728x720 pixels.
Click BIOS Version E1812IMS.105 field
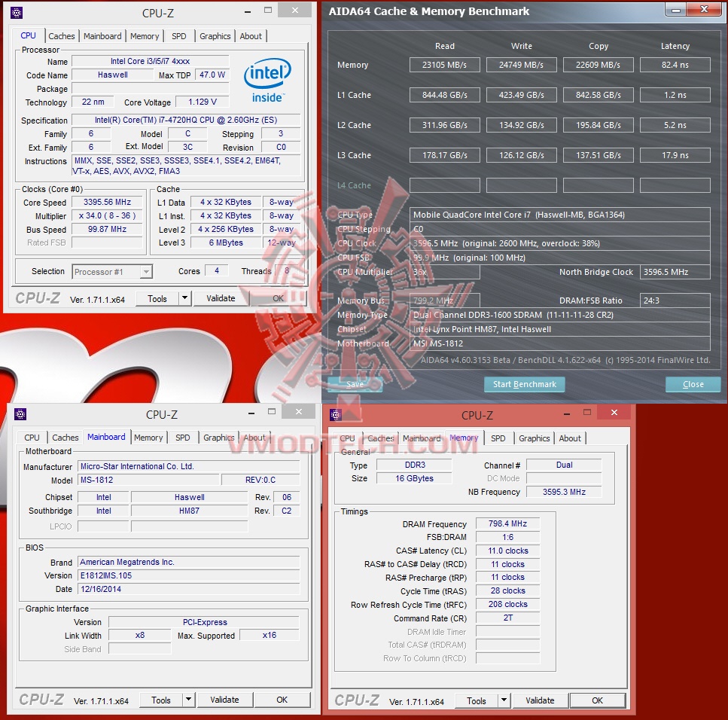(x=189, y=575)
